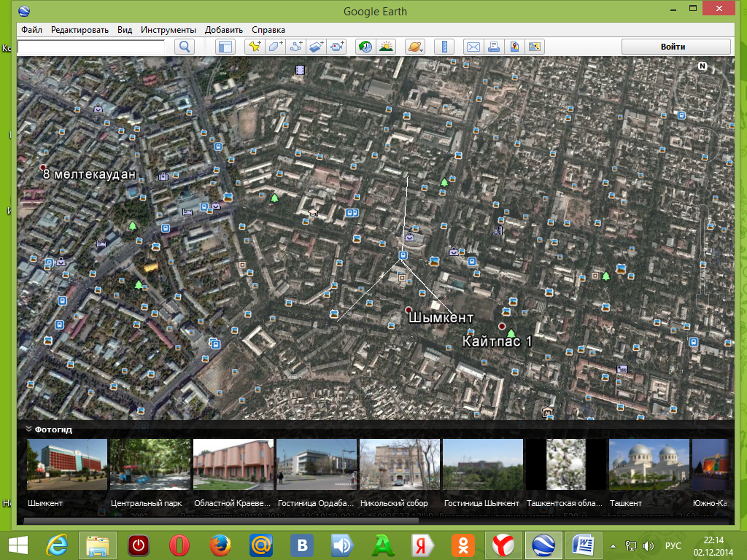Viewport: 747px width, 560px height.
Task: Show historical imagery clock icon
Action: 365,47
